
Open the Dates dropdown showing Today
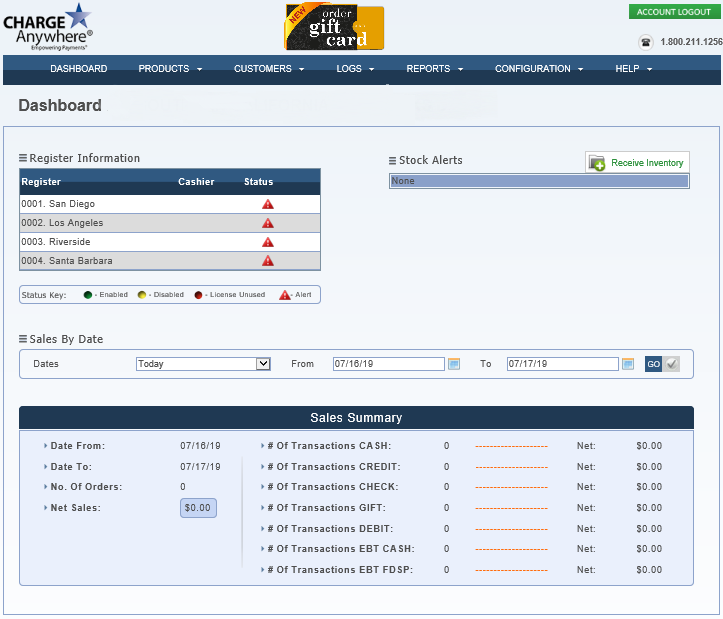click(203, 364)
